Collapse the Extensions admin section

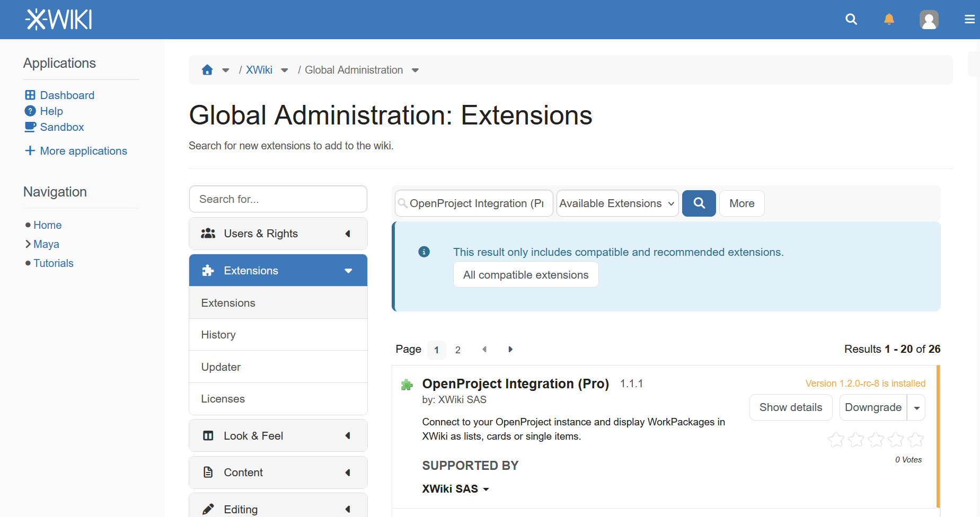click(x=348, y=271)
